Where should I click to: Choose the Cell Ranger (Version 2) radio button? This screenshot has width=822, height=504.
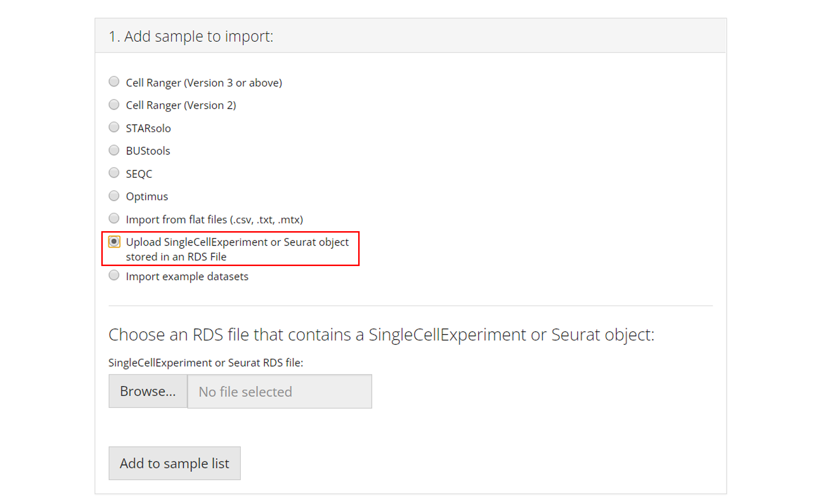(x=114, y=105)
